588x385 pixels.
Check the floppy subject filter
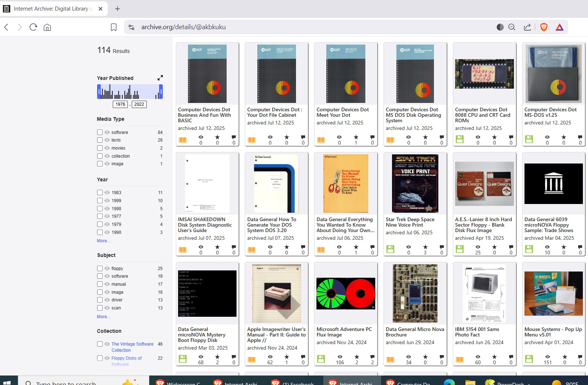[x=100, y=268]
